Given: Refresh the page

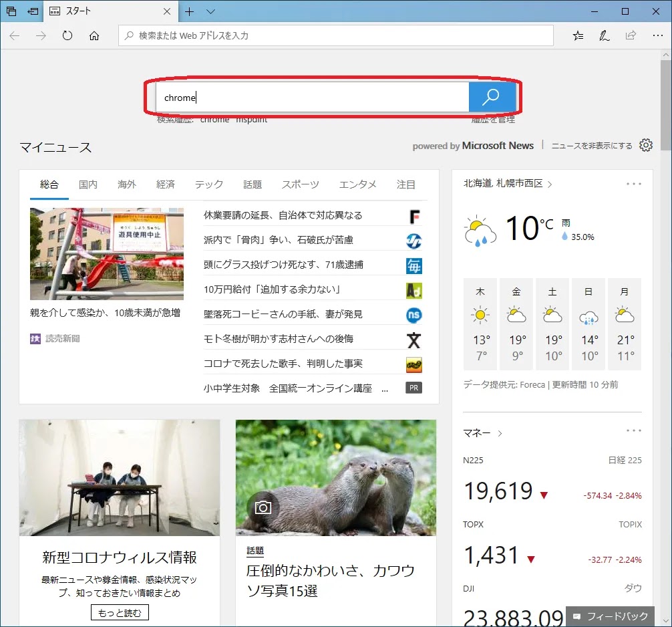Looking at the screenshot, I should point(67,35).
